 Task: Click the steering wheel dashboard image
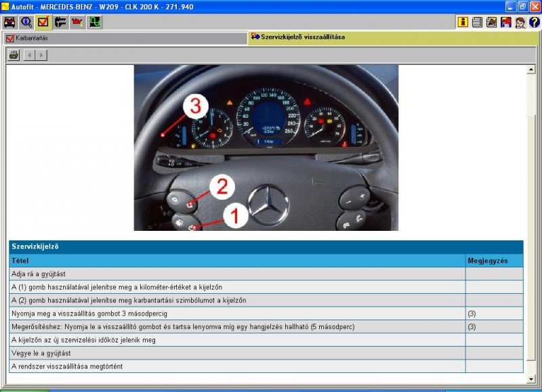point(266,148)
